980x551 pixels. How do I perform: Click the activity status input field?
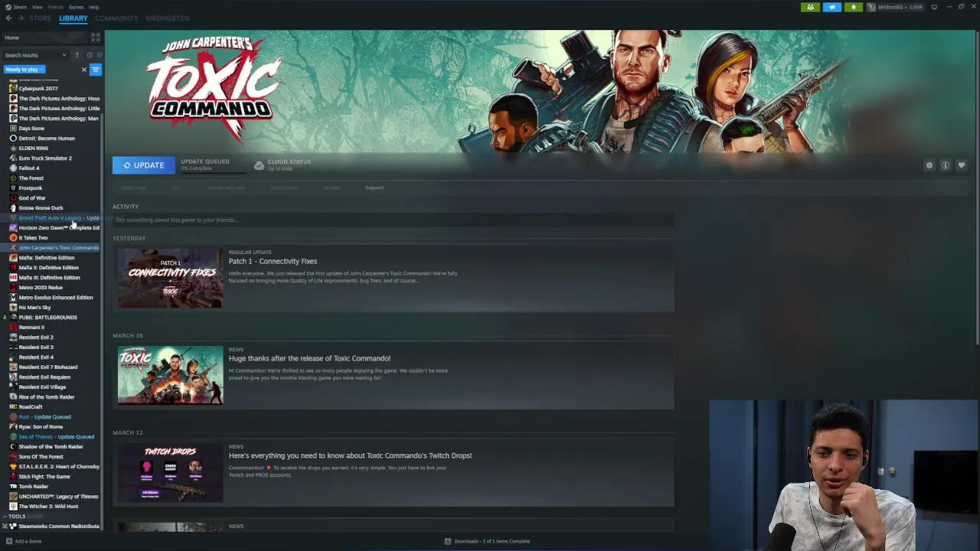tap(393, 220)
